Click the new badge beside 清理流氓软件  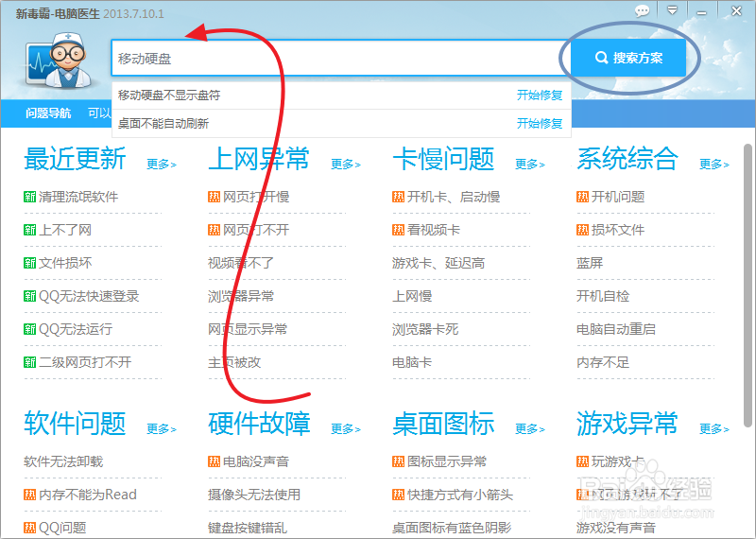click(30, 197)
